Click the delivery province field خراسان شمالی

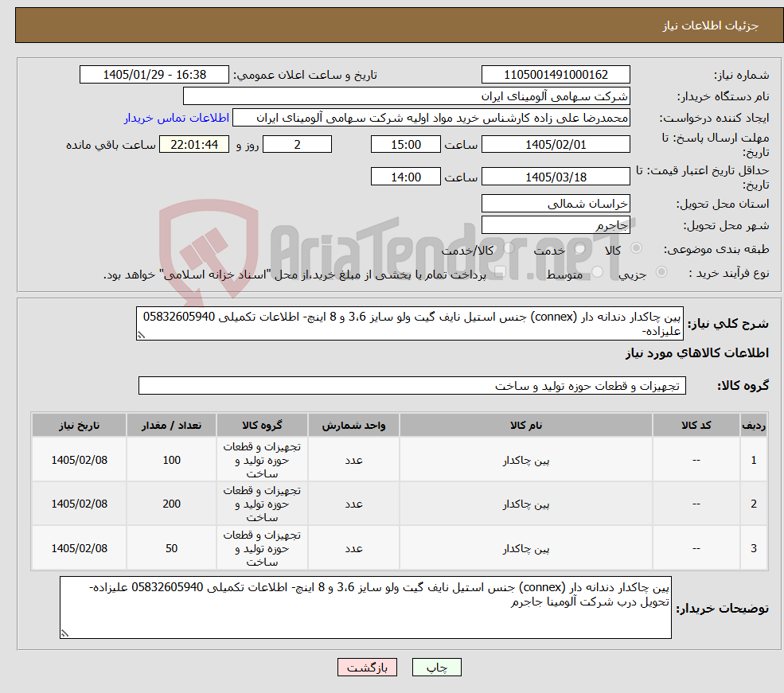[x=556, y=204]
